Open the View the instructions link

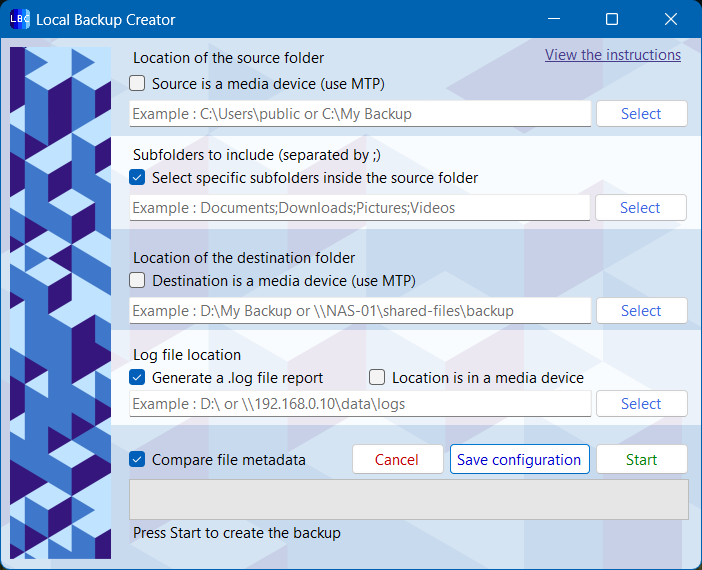coord(612,55)
